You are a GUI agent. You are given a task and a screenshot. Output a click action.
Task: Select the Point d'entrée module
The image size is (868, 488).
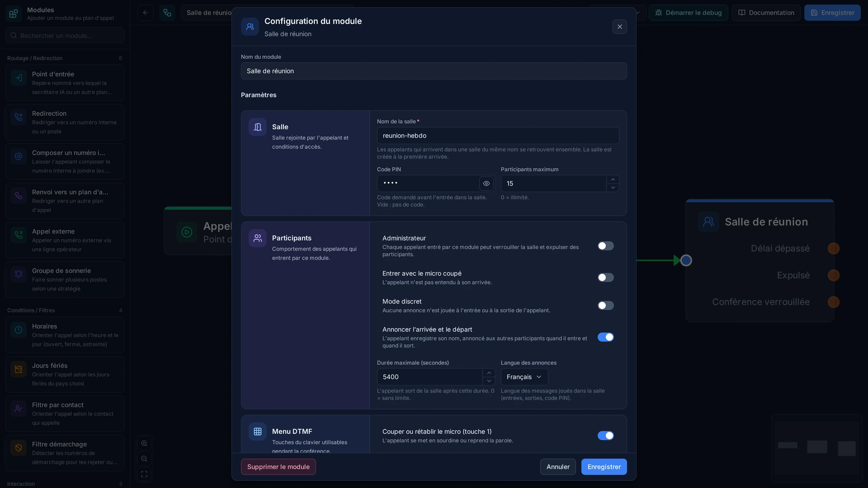pos(65,83)
